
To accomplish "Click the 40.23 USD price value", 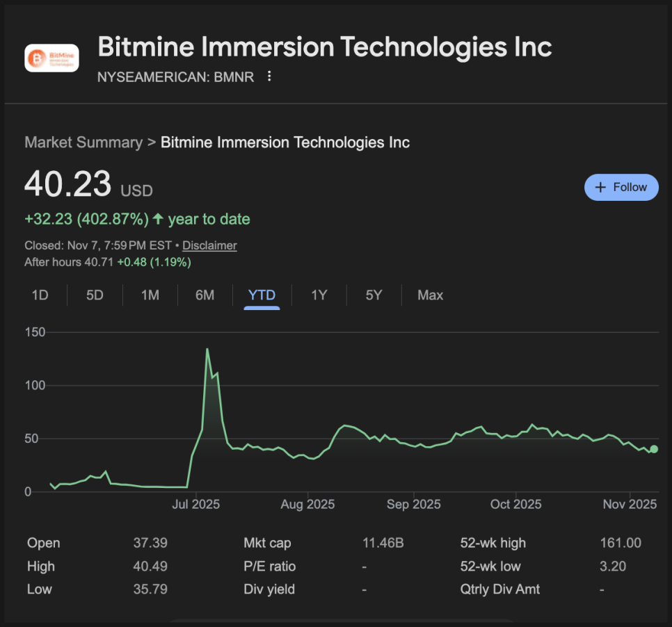I will (68, 185).
